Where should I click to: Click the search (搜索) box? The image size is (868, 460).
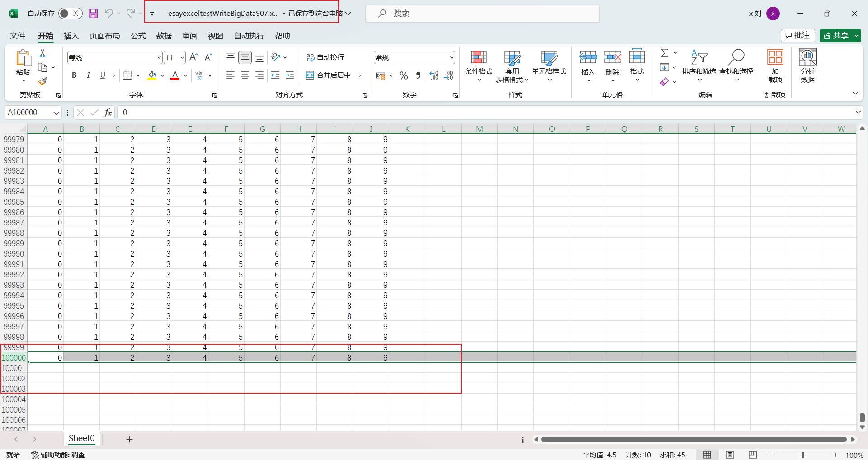tap(482, 14)
